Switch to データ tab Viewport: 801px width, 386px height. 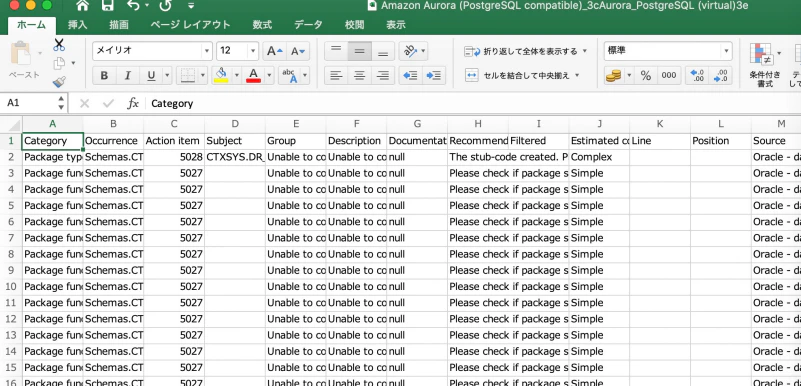tap(308, 25)
